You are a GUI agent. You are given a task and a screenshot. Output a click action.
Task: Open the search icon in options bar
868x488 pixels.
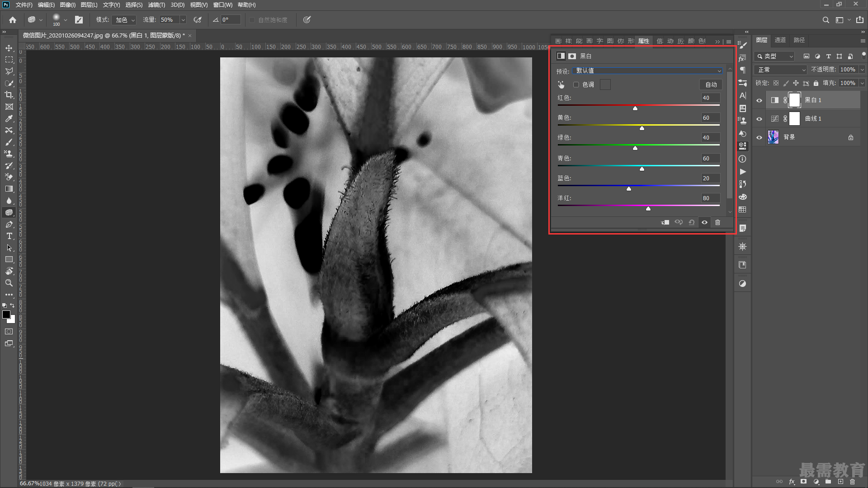(826, 20)
